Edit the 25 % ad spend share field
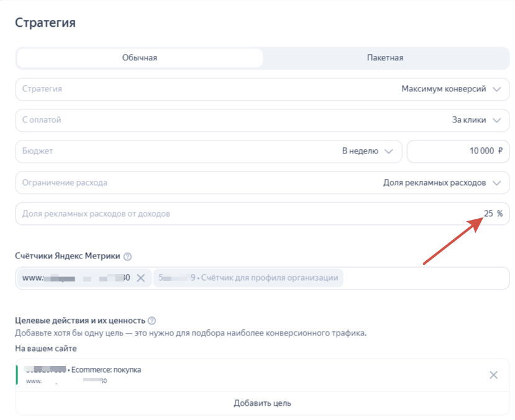Screen dimensions: 515x420 coord(488,214)
